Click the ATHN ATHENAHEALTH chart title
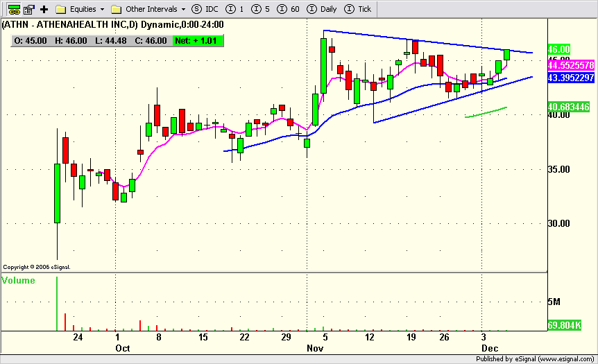This screenshot has width=598, height=364. tap(113, 25)
